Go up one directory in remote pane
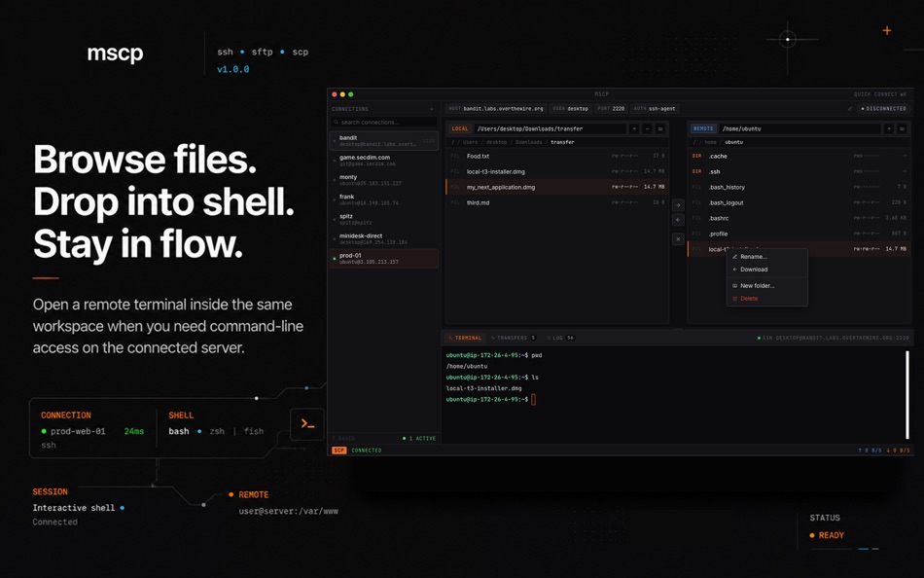Viewport: 924px width, 578px height. [889, 128]
